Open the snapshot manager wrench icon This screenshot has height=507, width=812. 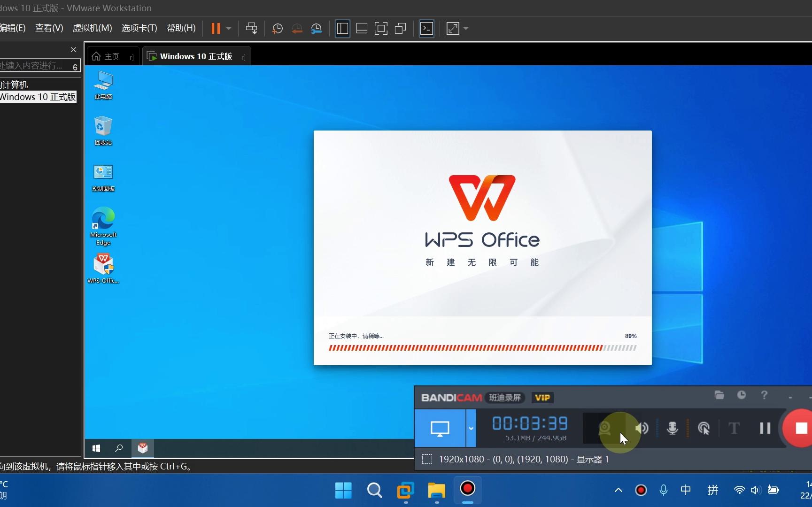pos(317,29)
